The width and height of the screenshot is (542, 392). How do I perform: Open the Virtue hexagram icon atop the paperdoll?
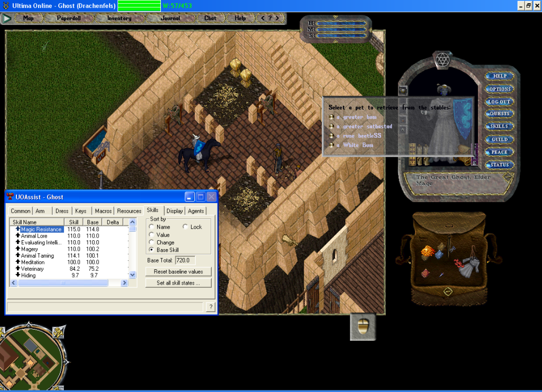pyautogui.click(x=442, y=60)
